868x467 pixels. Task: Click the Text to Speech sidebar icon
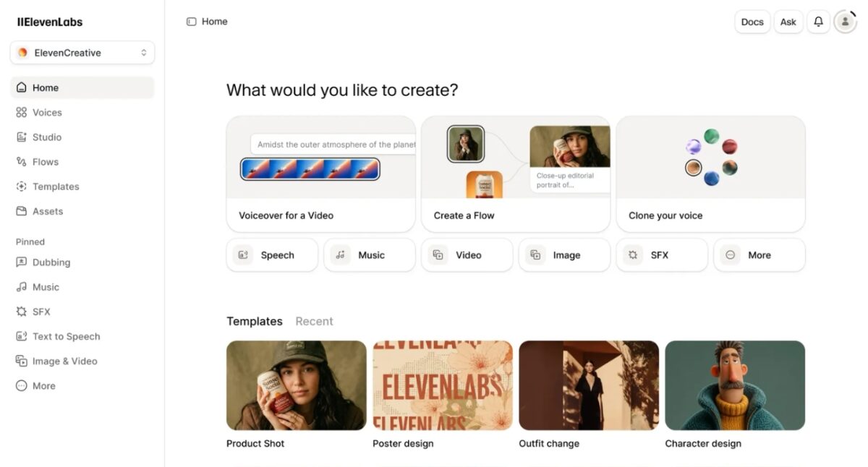(21, 336)
